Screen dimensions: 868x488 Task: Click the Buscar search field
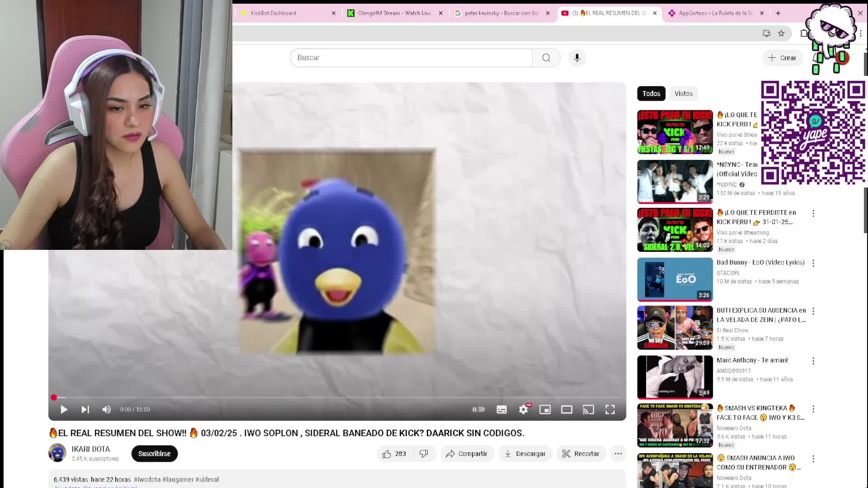[411, 58]
